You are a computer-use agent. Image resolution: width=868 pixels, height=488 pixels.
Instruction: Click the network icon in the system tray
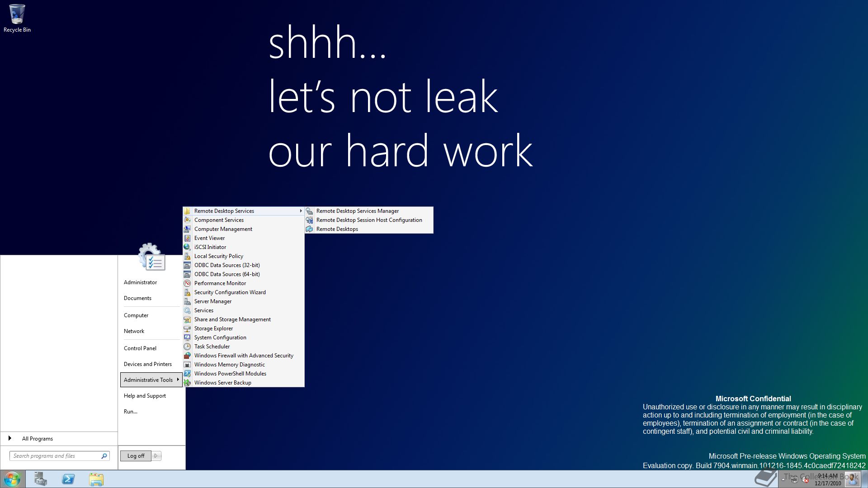pyautogui.click(x=794, y=480)
